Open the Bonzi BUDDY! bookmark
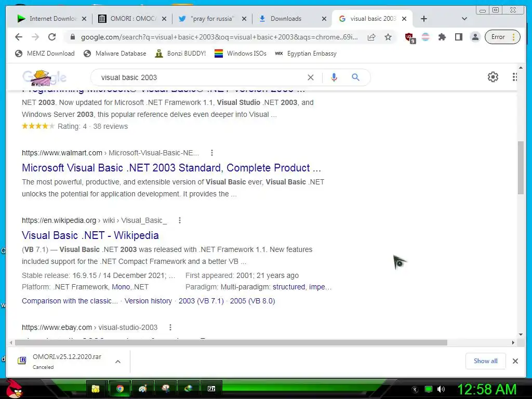This screenshot has height=399, width=532. coord(180,54)
